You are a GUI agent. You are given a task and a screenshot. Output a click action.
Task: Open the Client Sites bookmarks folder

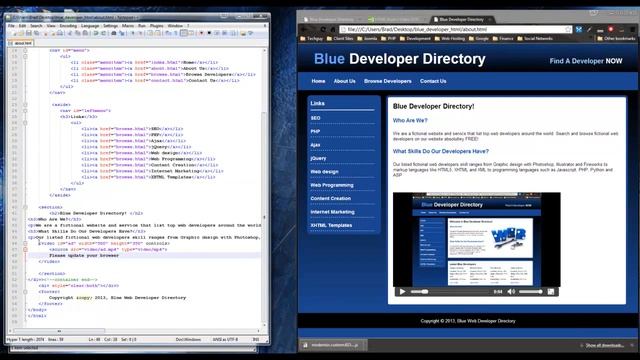340,39
